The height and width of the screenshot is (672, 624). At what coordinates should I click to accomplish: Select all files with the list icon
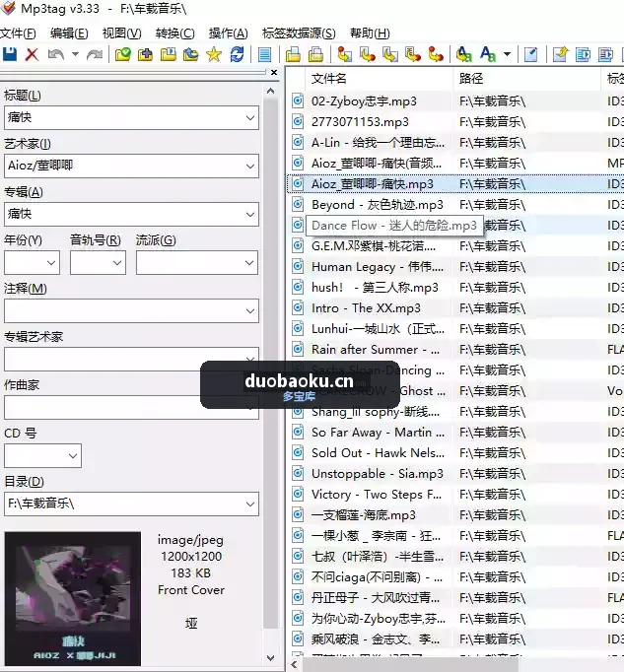(264, 54)
